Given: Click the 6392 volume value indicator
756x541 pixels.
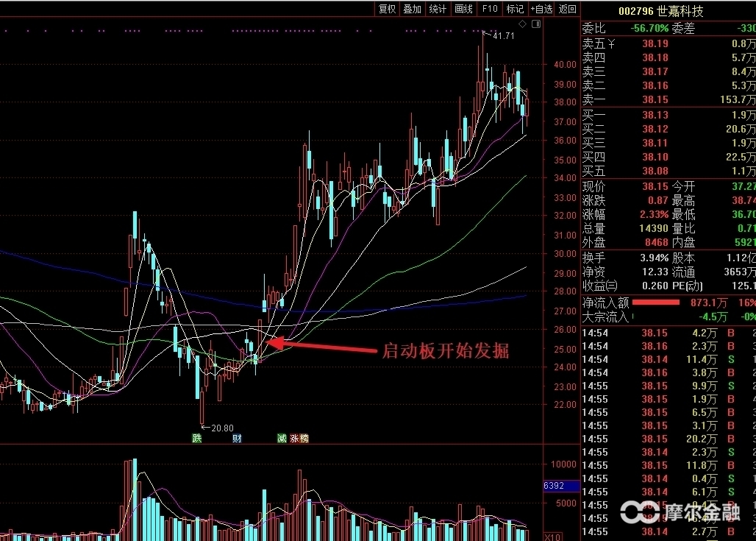Looking at the screenshot, I should tap(554, 486).
